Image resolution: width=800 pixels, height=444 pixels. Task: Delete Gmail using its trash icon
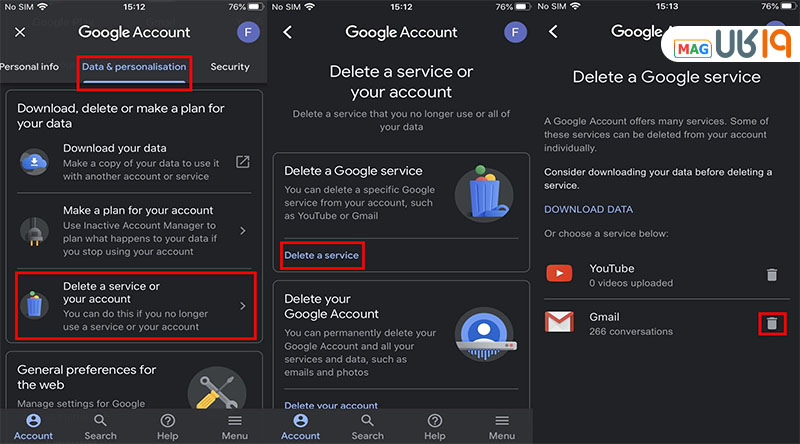(x=772, y=323)
